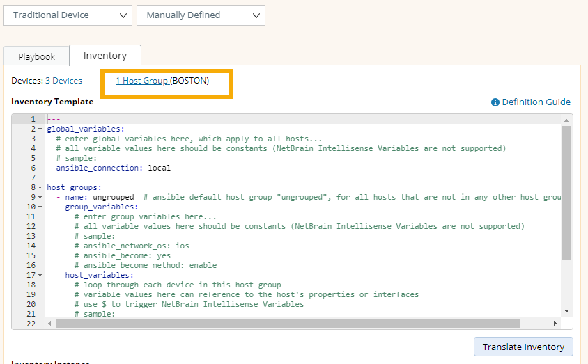Collapse the global_variables fold at line 2
Screen dimensions: 588x364
(x=40, y=129)
